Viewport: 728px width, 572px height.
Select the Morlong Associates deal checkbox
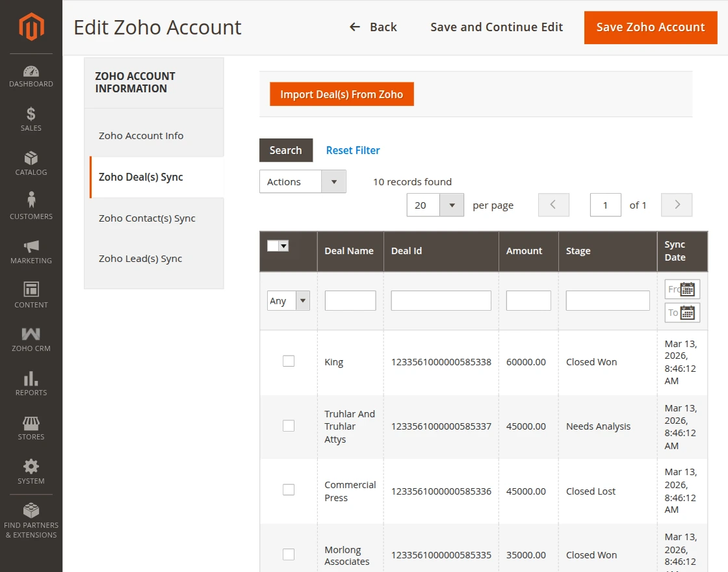point(289,554)
